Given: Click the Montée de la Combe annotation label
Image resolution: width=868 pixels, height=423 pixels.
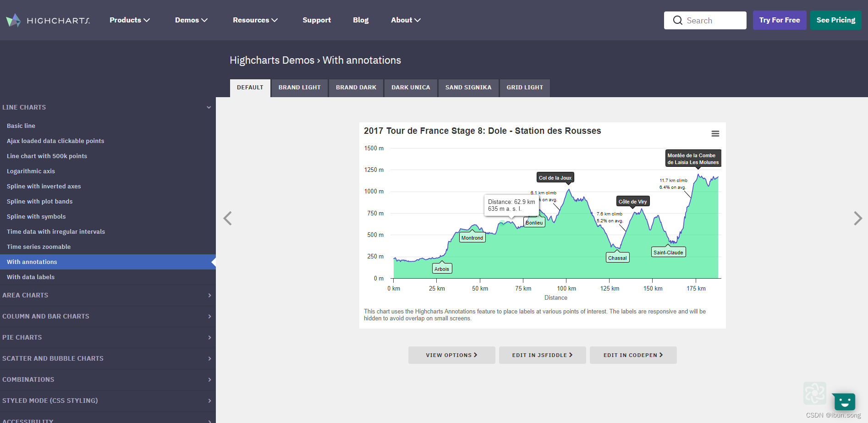Looking at the screenshot, I should 693,159.
